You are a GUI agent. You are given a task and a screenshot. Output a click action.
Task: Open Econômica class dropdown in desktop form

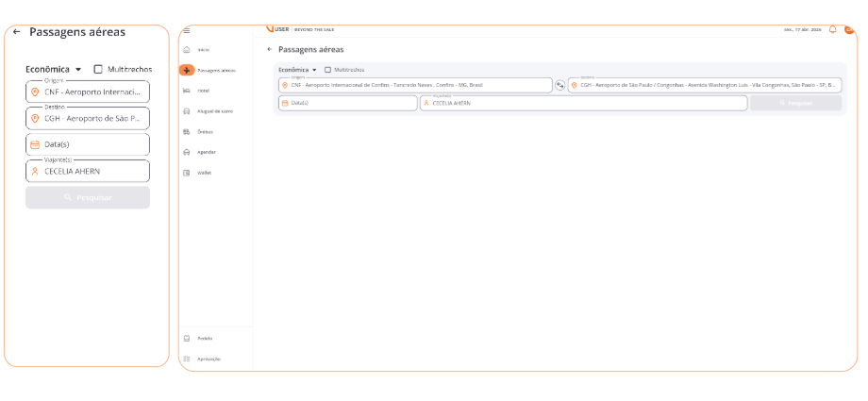click(x=297, y=70)
